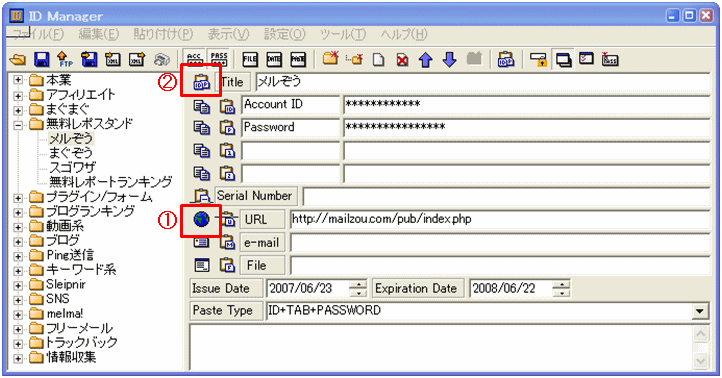Paste the Password with clipboard icon

click(227, 128)
